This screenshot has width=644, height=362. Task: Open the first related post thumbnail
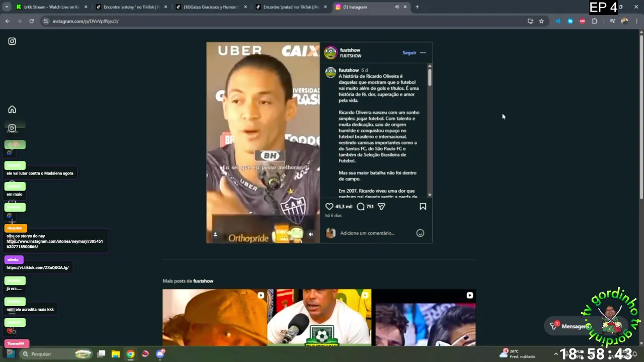215,317
